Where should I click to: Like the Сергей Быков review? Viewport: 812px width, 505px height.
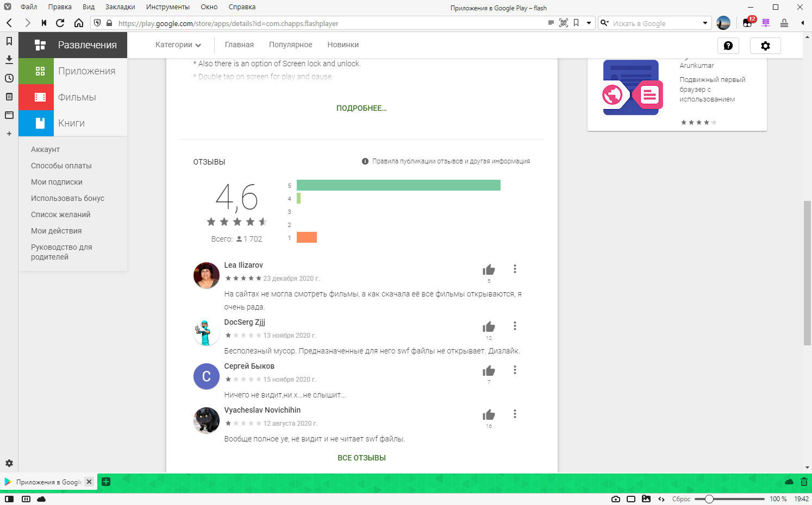click(489, 371)
